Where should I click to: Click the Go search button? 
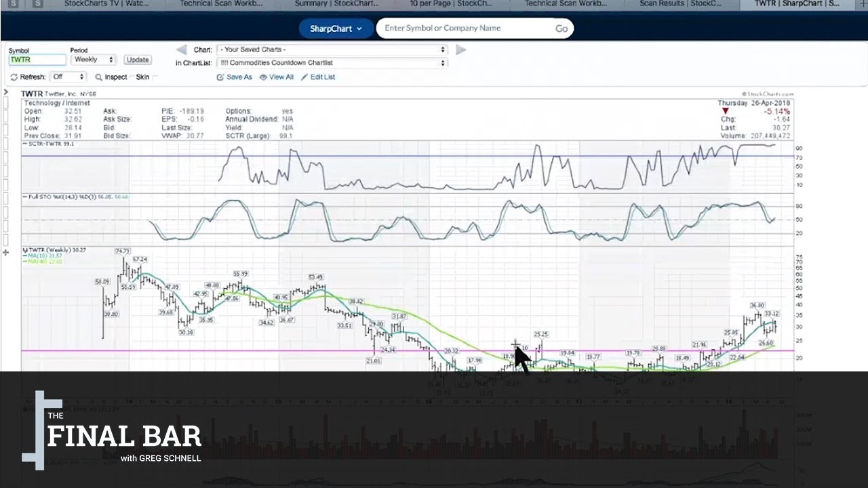(x=561, y=28)
